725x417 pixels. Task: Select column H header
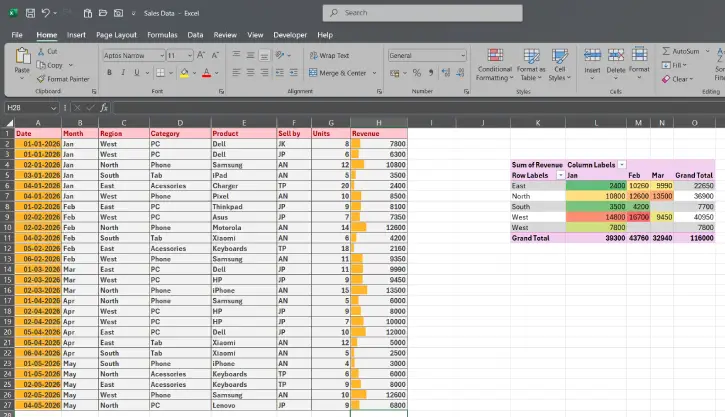click(379, 123)
